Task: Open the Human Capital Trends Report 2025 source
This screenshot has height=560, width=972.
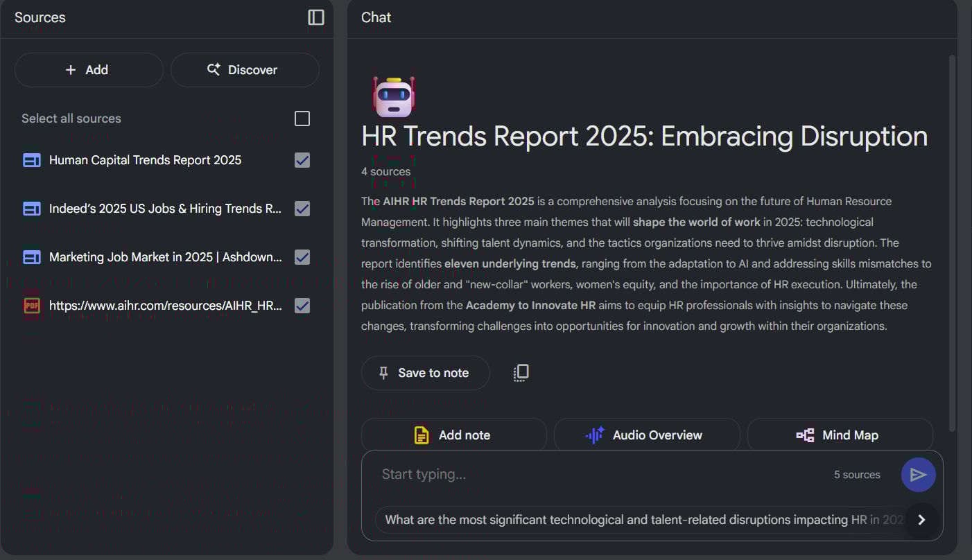Action: click(x=145, y=160)
